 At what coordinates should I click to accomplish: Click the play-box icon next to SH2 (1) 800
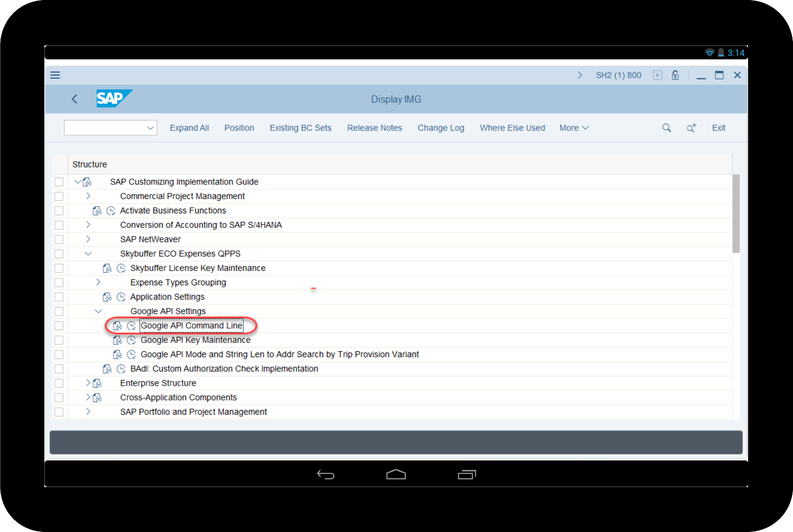(657, 75)
